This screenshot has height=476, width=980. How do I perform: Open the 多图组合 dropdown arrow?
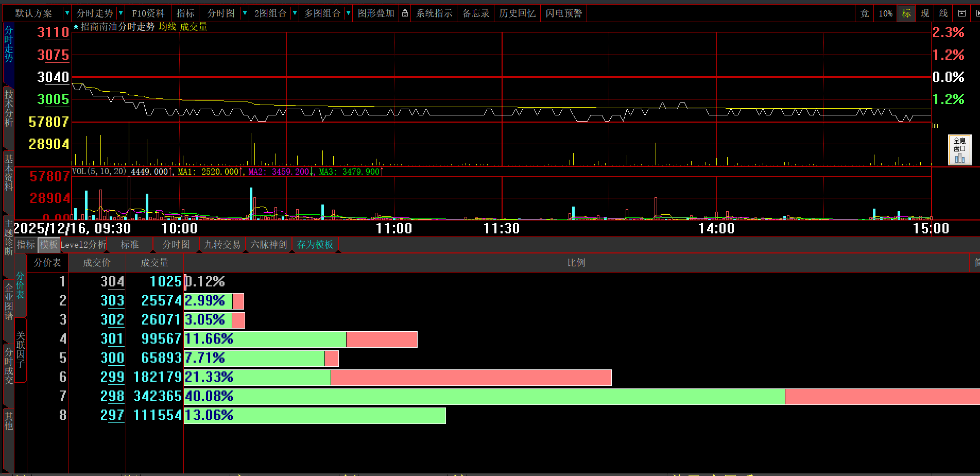(349, 13)
